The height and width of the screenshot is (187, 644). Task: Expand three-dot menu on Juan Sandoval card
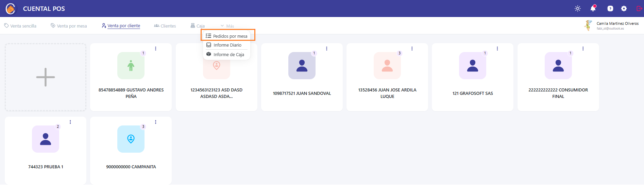tap(326, 49)
